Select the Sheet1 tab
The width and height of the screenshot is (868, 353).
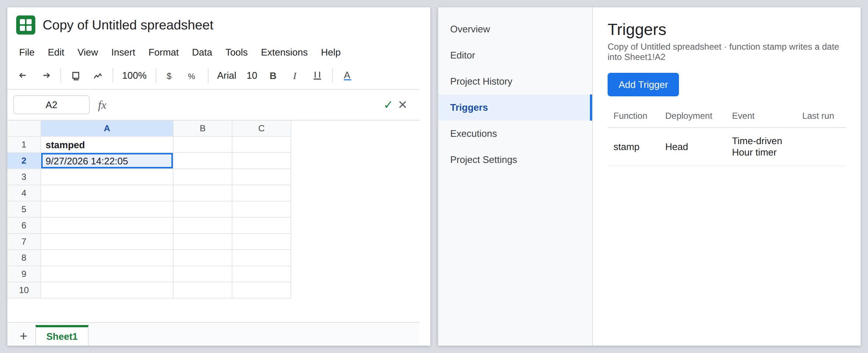[62, 336]
